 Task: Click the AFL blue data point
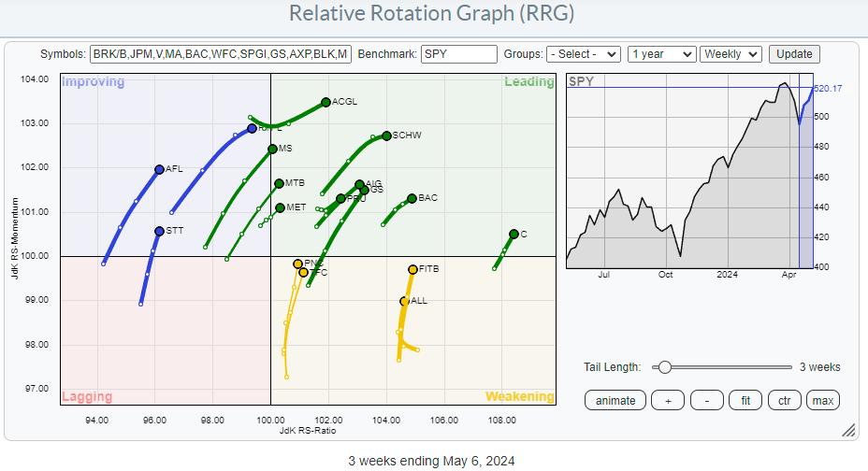pos(159,169)
